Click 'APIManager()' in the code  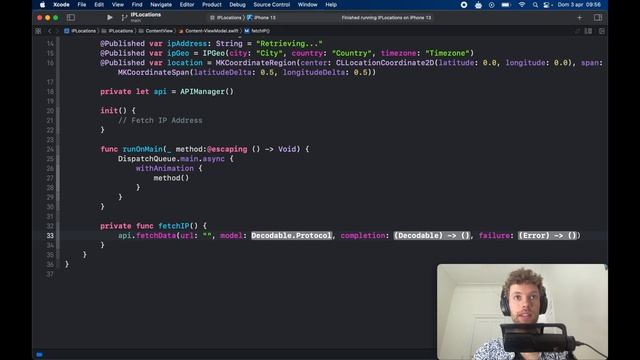(x=207, y=92)
